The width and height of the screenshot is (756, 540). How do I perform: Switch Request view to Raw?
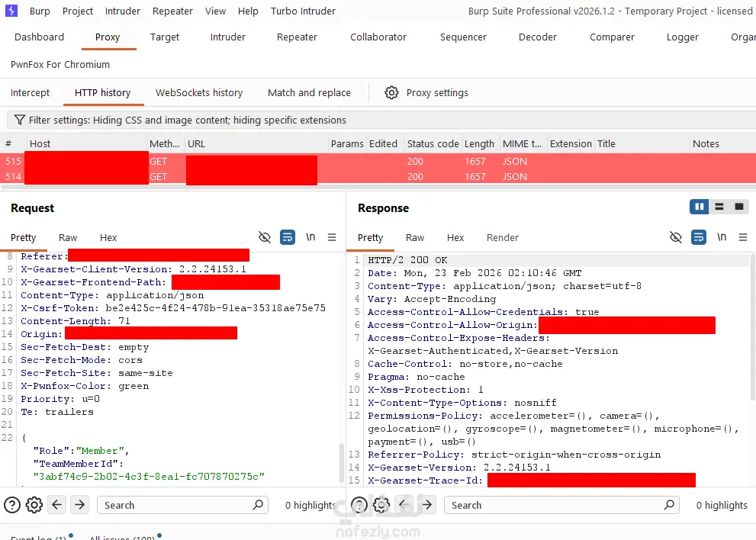(x=68, y=238)
